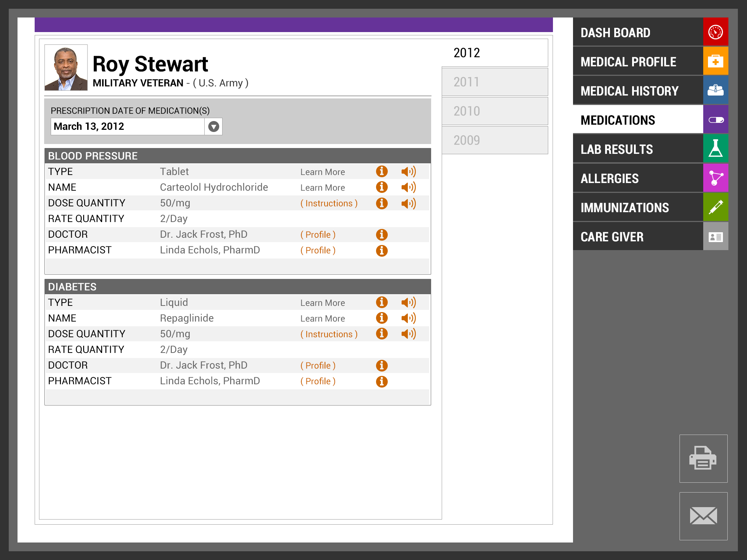
Task: Open info icon for Repaglinide name
Action: click(382, 318)
